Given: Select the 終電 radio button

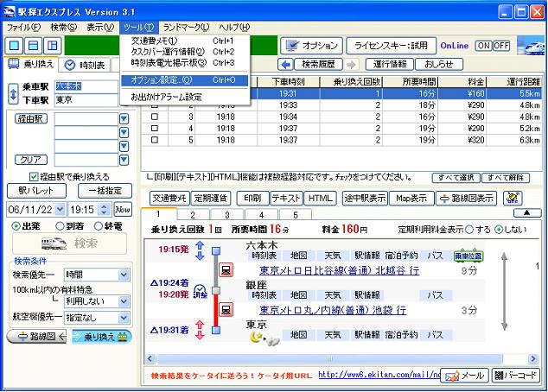Looking at the screenshot, I should 99,226.
